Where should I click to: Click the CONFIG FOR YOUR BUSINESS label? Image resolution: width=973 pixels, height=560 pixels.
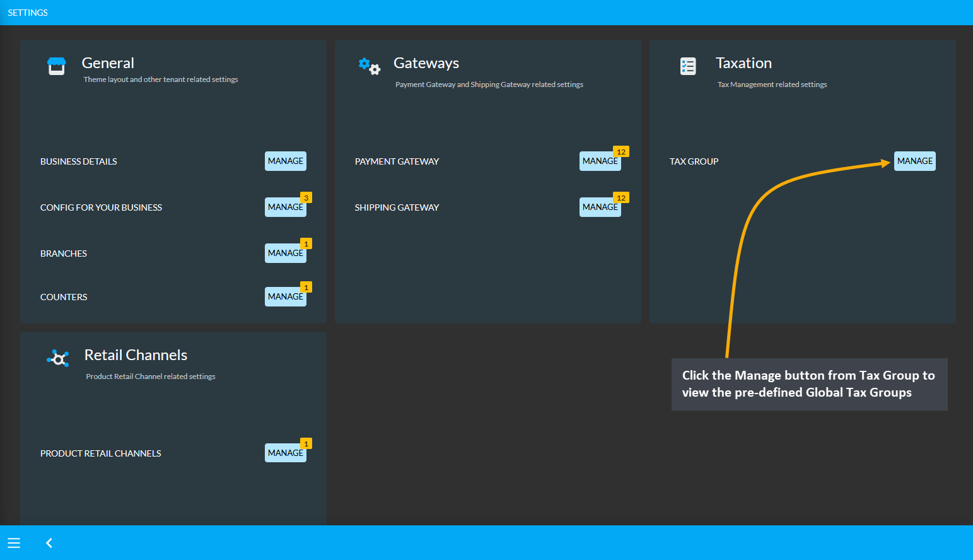pyautogui.click(x=101, y=207)
